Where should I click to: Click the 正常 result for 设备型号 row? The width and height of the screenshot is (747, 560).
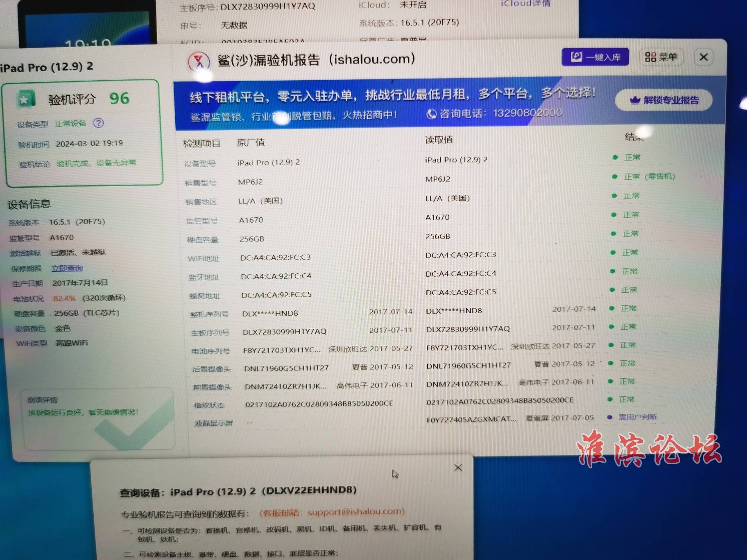click(x=632, y=157)
